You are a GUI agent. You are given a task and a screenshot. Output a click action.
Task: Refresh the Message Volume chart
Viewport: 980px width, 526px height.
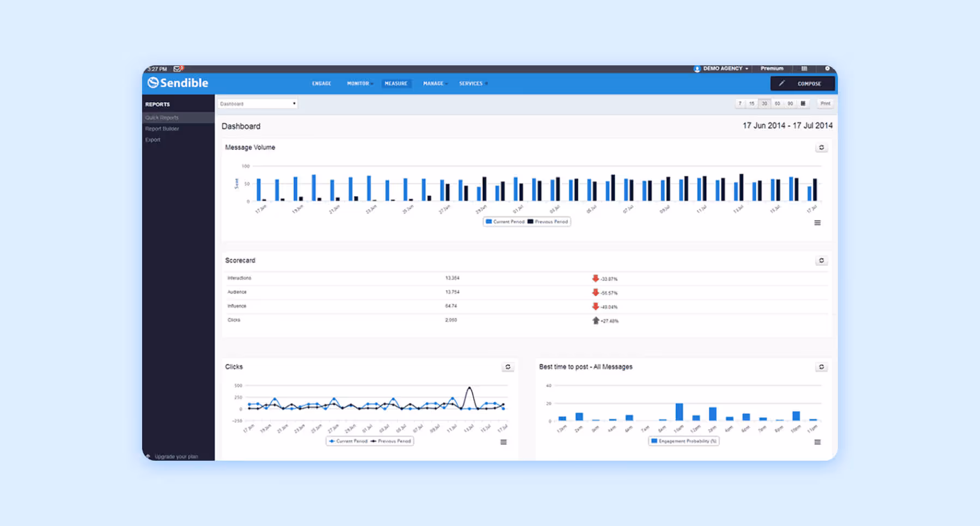point(822,147)
